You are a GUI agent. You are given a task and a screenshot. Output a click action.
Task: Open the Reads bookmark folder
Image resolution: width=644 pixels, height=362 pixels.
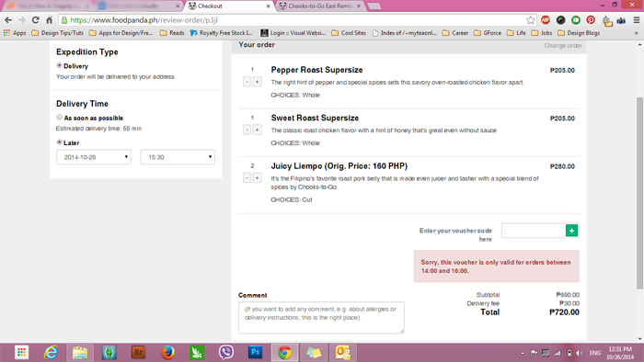pos(172,33)
